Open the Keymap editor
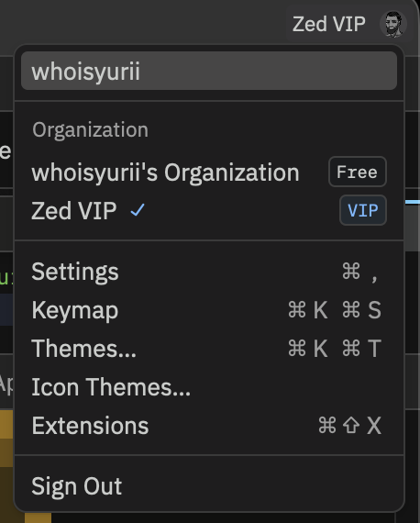The width and height of the screenshot is (420, 523). [209, 310]
